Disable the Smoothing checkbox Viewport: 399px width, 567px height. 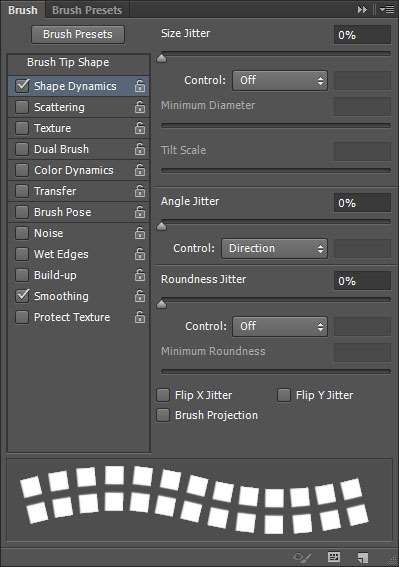click(x=22, y=296)
